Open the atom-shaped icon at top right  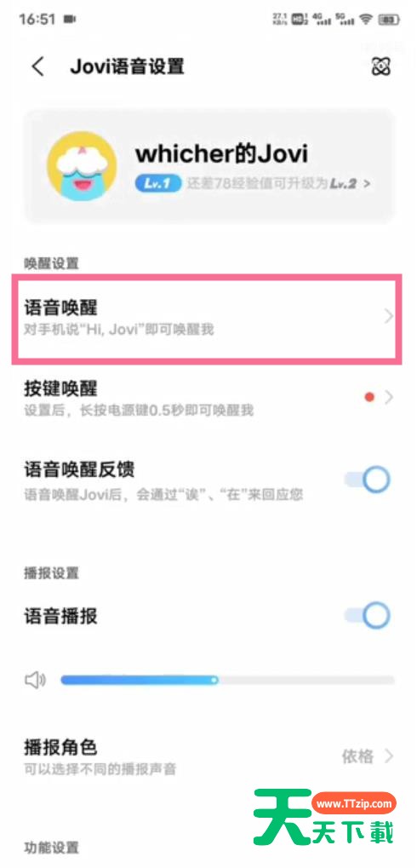pyautogui.click(x=381, y=67)
